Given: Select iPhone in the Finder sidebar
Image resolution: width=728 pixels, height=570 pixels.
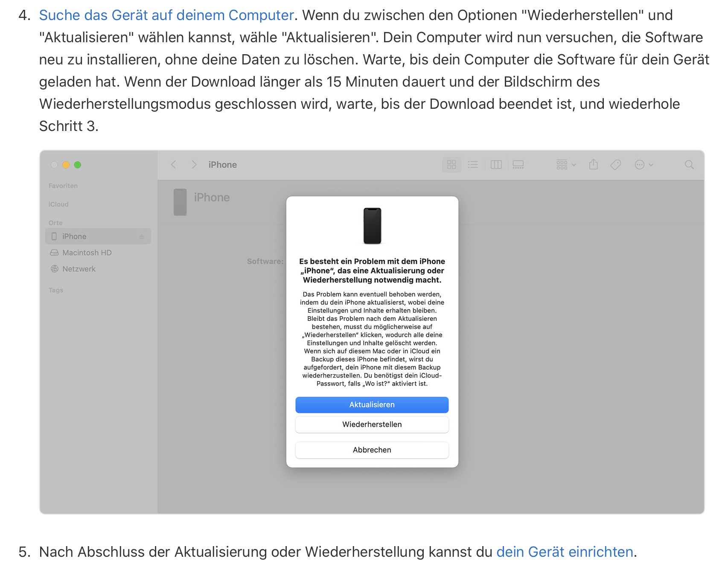Looking at the screenshot, I should pos(98,236).
